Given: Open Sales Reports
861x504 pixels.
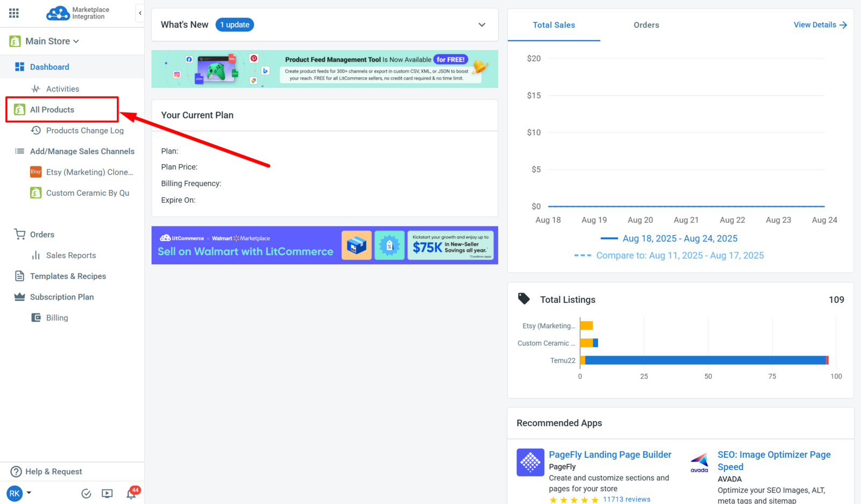Looking at the screenshot, I should click(x=71, y=255).
